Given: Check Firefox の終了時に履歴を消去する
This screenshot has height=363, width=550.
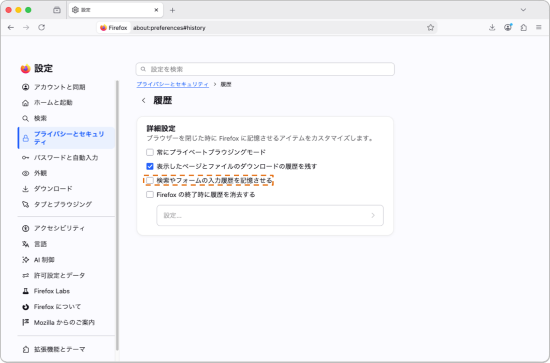Looking at the screenshot, I should [x=150, y=194].
